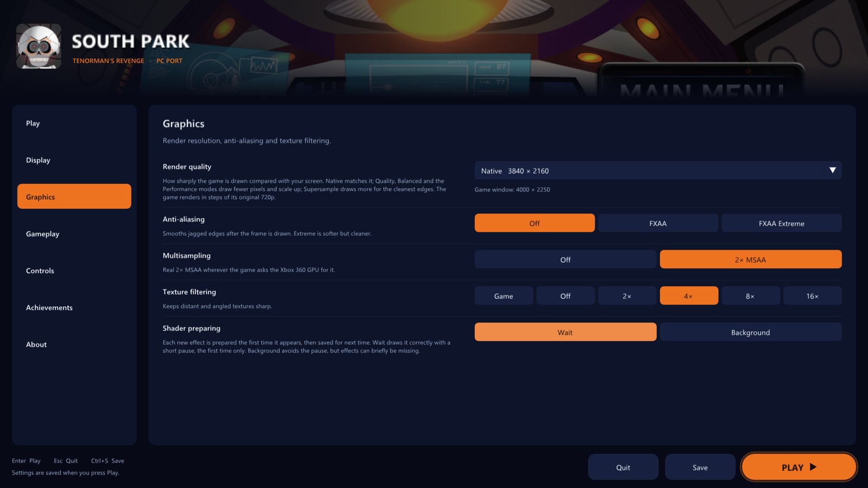
Task: Open the Play tab in sidebar
Action: (74, 123)
